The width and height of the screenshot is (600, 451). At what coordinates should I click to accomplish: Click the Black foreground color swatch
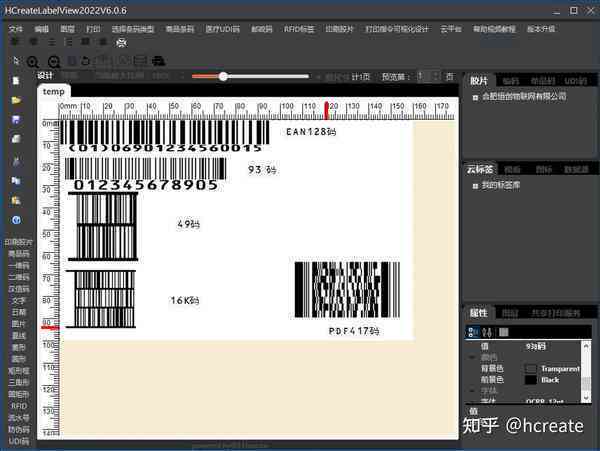click(x=530, y=380)
